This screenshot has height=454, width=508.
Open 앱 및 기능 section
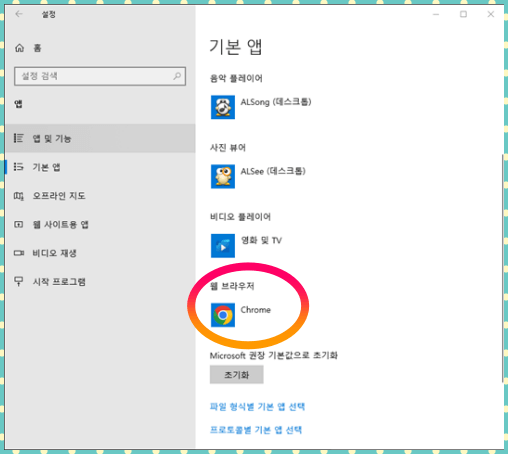100,138
